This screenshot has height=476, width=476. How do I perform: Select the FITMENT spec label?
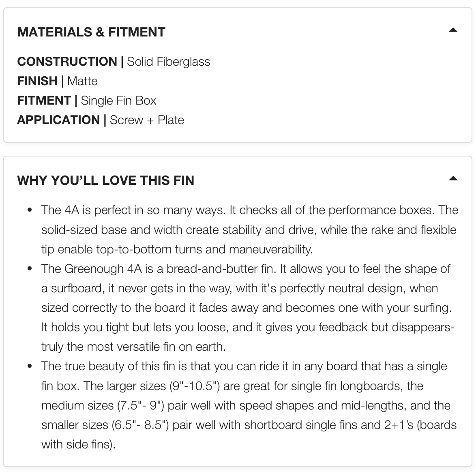44,101
